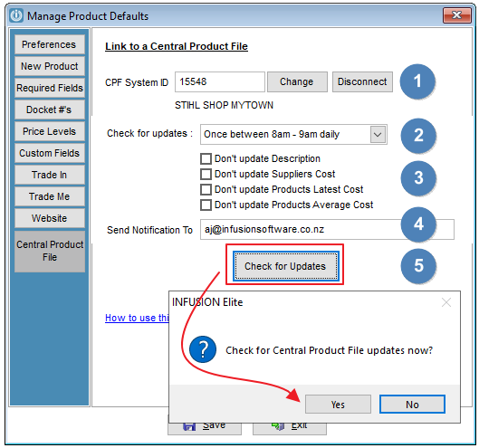Image resolution: width=479 pixels, height=448 pixels.
Task: Click the power icon in title bar
Action: 16,15
